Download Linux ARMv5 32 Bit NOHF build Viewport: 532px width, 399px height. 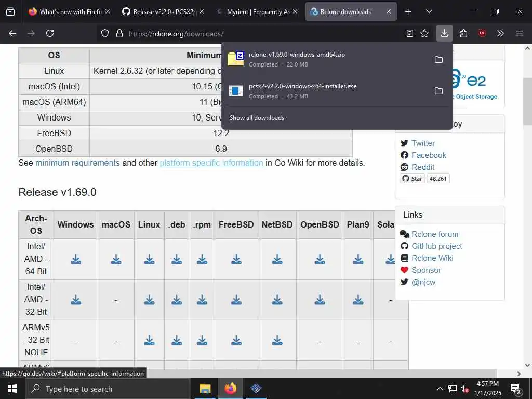[149, 340]
